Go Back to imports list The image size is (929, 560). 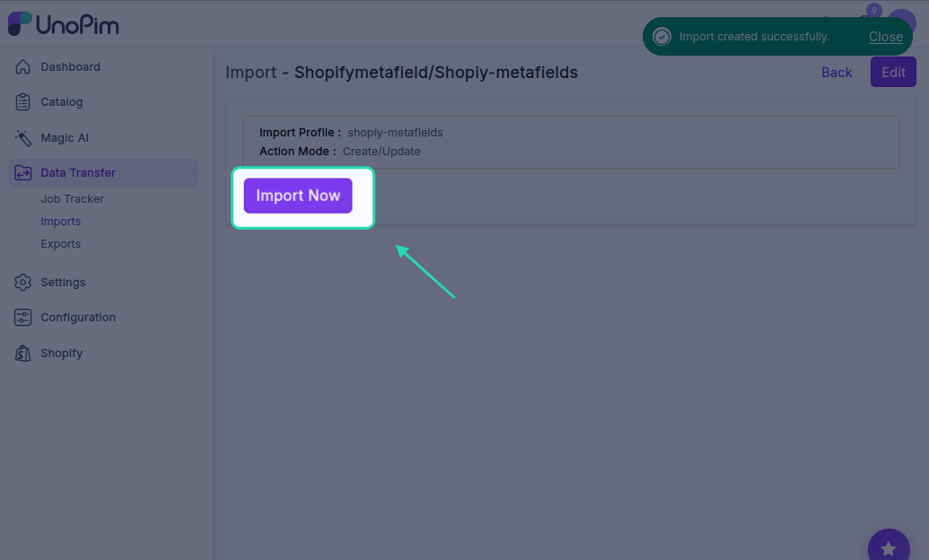pos(836,73)
